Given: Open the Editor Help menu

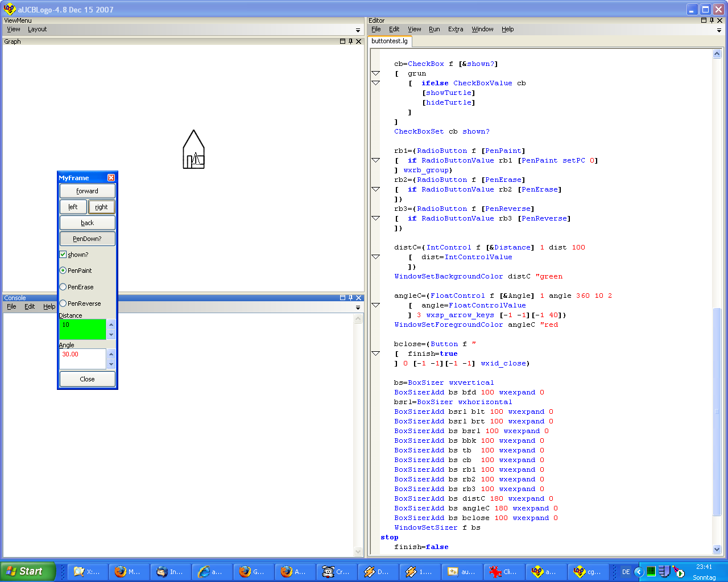Looking at the screenshot, I should tap(508, 29).
